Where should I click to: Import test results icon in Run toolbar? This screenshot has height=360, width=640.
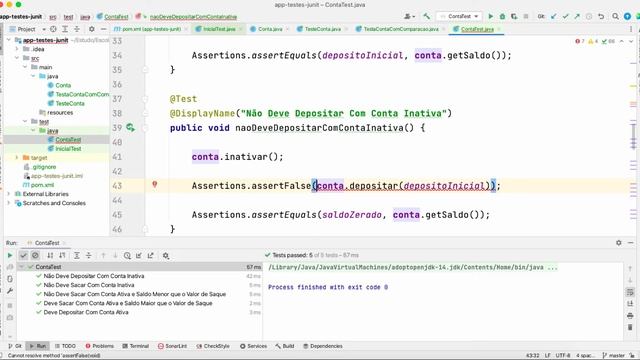139,256
